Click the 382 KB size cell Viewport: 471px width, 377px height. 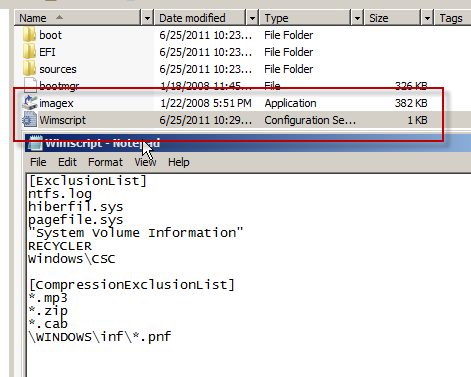tap(411, 103)
